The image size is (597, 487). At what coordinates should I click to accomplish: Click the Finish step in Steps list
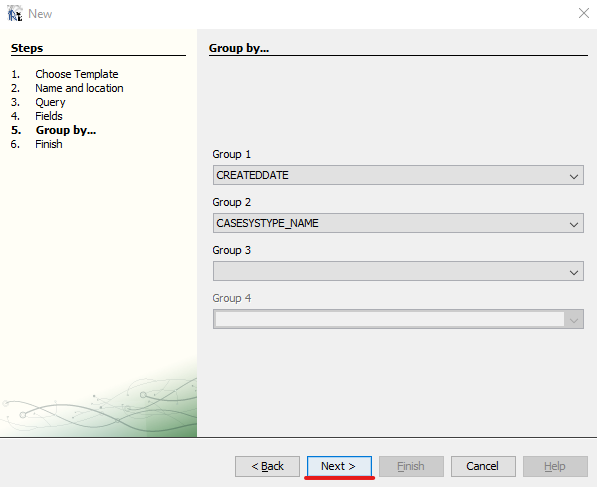(49, 144)
